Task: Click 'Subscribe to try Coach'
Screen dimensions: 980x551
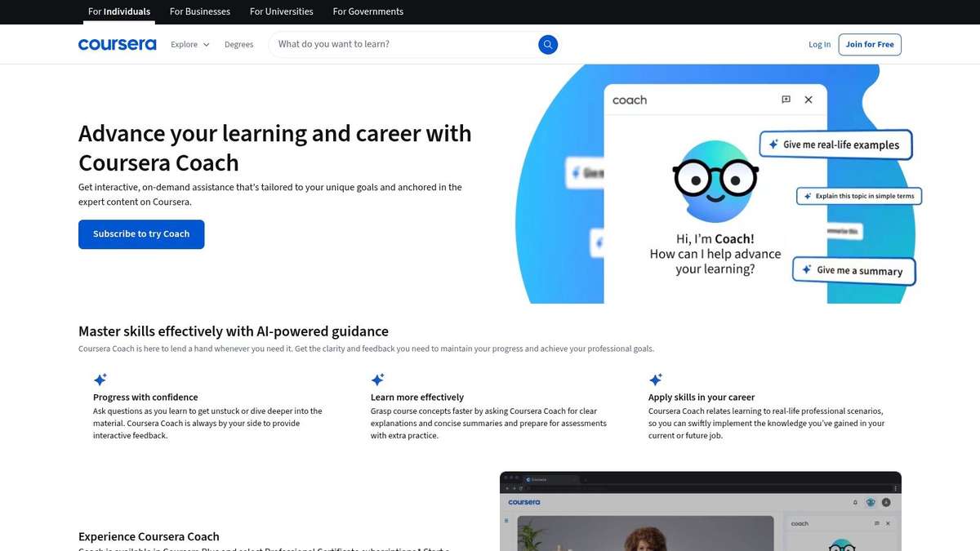Action: click(141, 234)
